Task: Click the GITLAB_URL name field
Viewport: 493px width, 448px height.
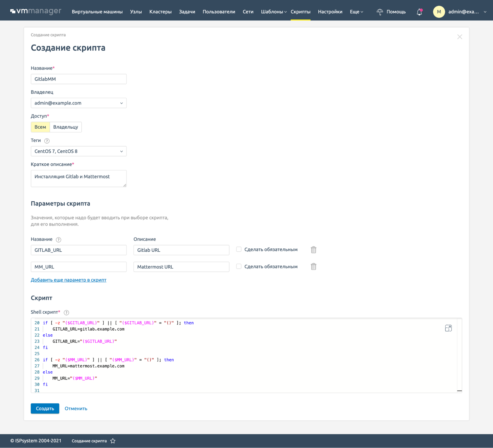Action: pos(79,250)
